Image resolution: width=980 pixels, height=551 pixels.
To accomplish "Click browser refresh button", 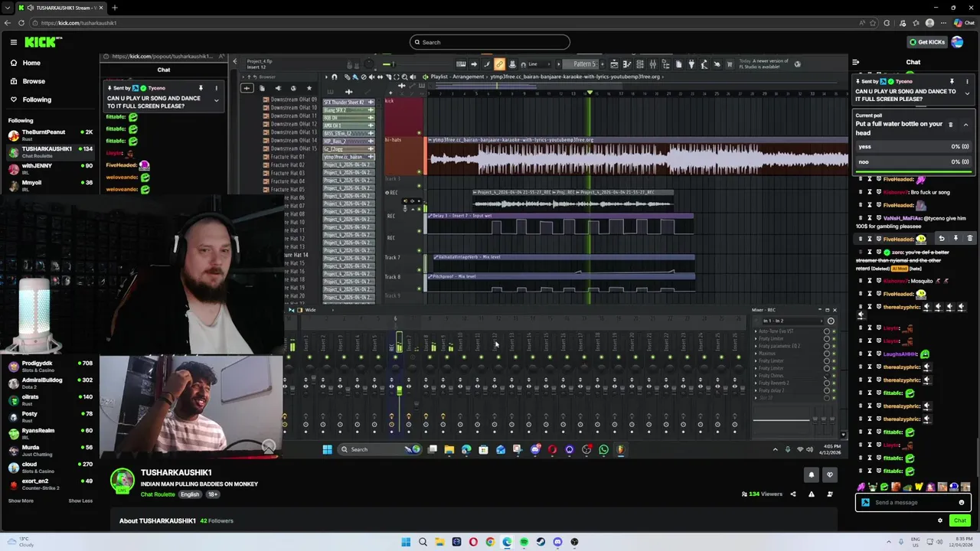I will [21, 23].
